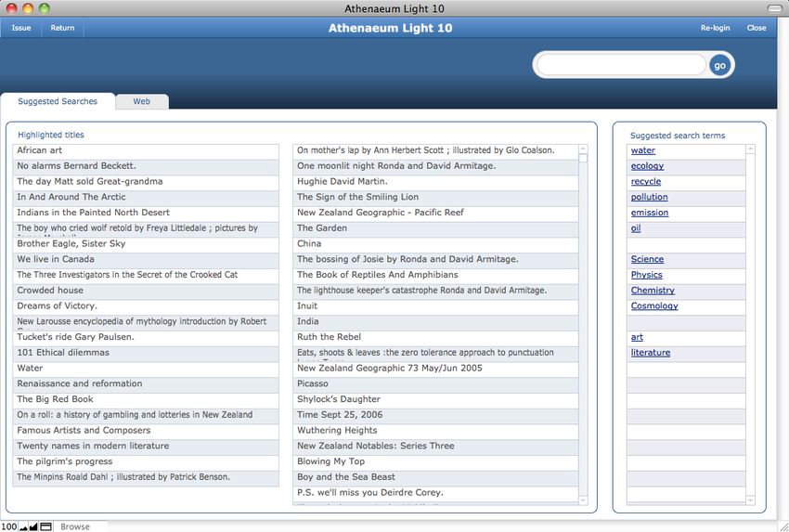Select Shylock's Daughter
789x532 pixels.
[435, 400]
